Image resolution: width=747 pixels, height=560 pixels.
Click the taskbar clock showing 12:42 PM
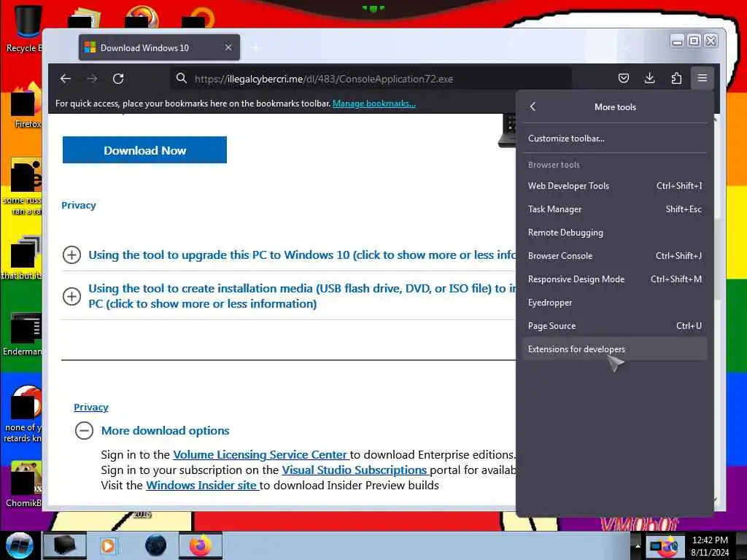coord(710,545)
